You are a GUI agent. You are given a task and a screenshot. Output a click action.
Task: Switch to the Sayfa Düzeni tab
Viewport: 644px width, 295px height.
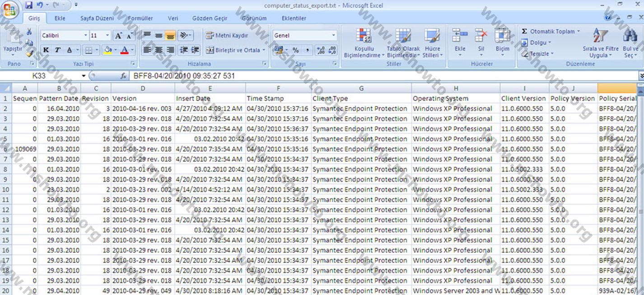point(97,18)
